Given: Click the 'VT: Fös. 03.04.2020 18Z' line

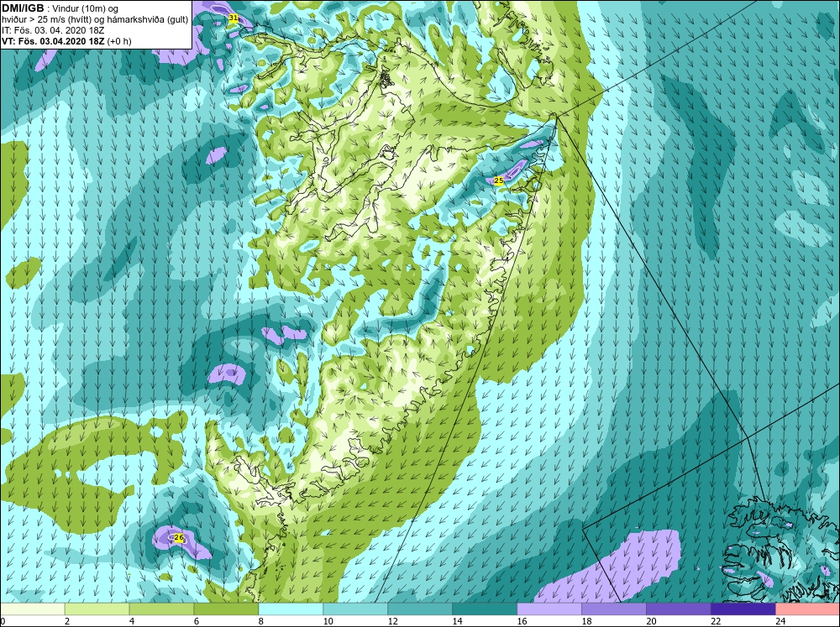Looking at the screenshot, I should (54, 41).
